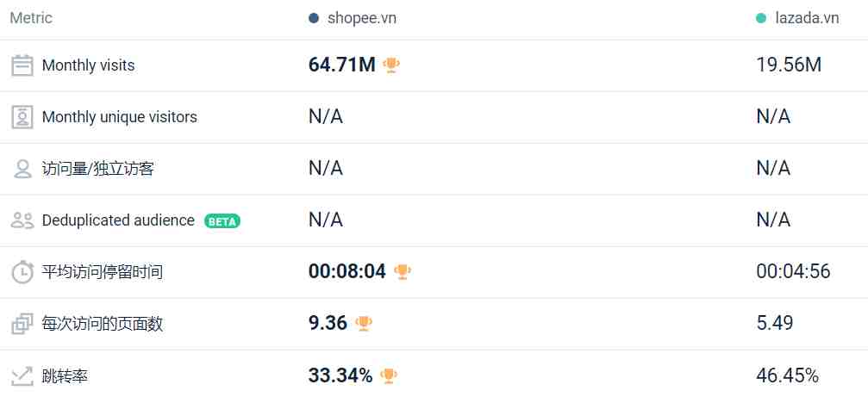
Task: Click the Metric column header
Action: [31, 18]
